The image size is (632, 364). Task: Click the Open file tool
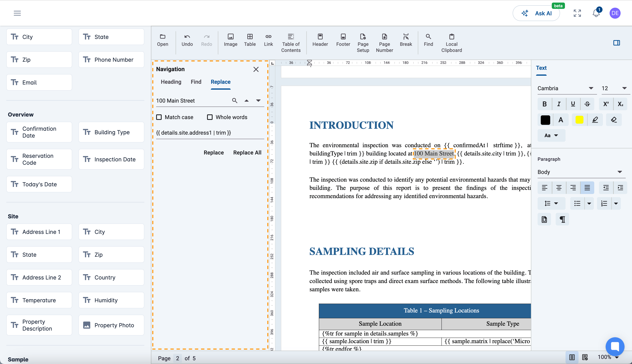point(163,40)
